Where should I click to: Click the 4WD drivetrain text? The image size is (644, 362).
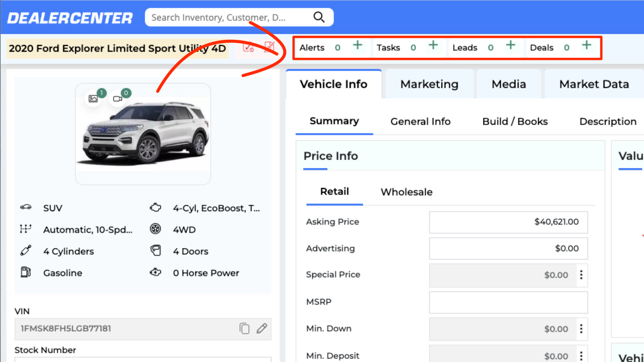[x=184, y=230]
